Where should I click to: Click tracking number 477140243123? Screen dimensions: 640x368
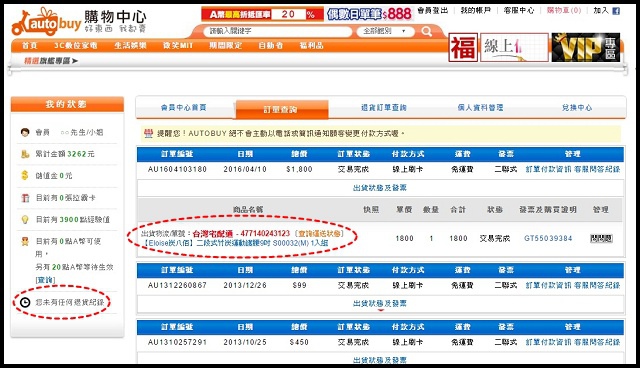(265, 234)
